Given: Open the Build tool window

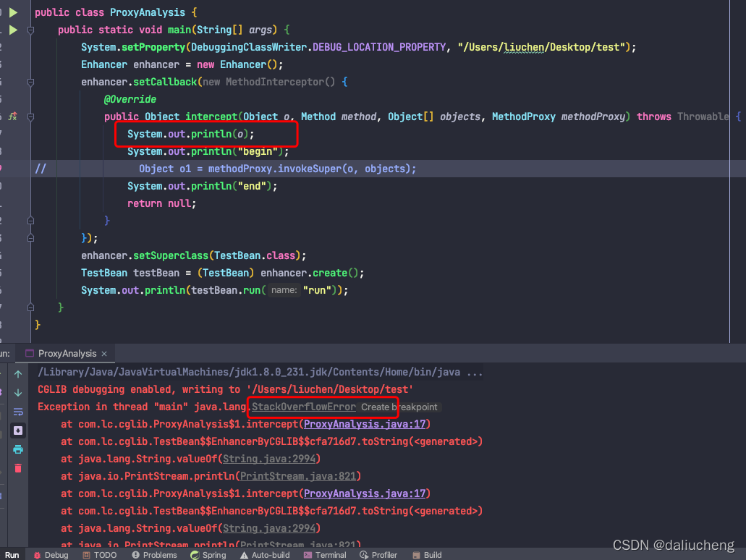Looking at the screenshot, I should click(427, 555).
